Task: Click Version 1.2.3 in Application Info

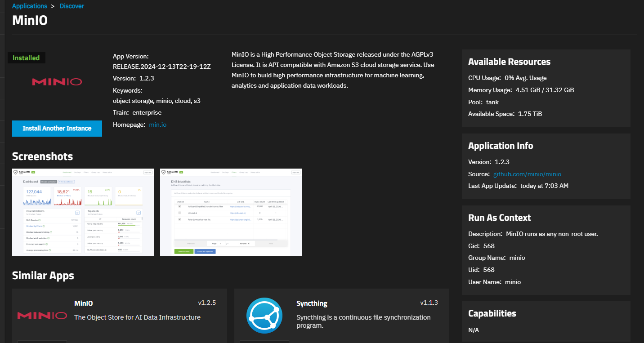Action: tap(489, 162)
